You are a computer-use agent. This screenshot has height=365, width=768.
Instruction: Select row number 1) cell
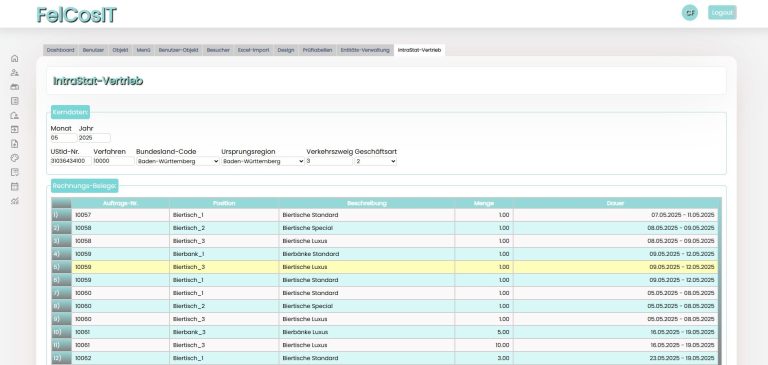tap(61, 215)
